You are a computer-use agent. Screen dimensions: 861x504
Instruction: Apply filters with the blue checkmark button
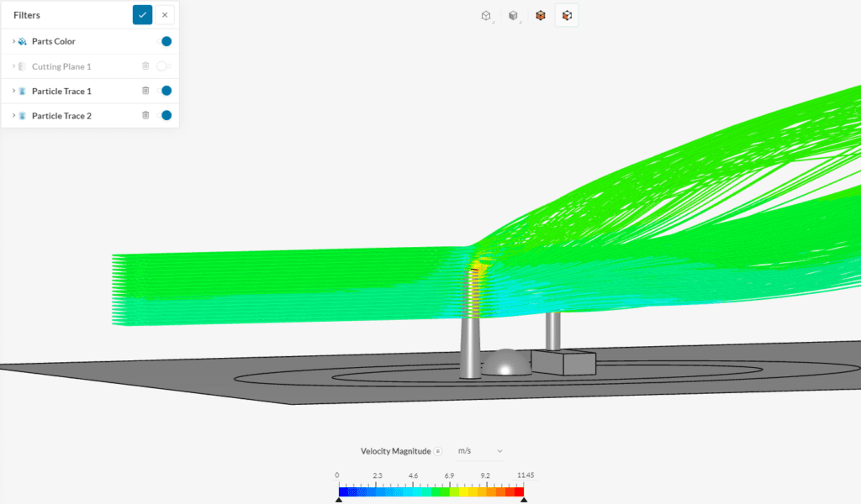[x=142, y=14]
